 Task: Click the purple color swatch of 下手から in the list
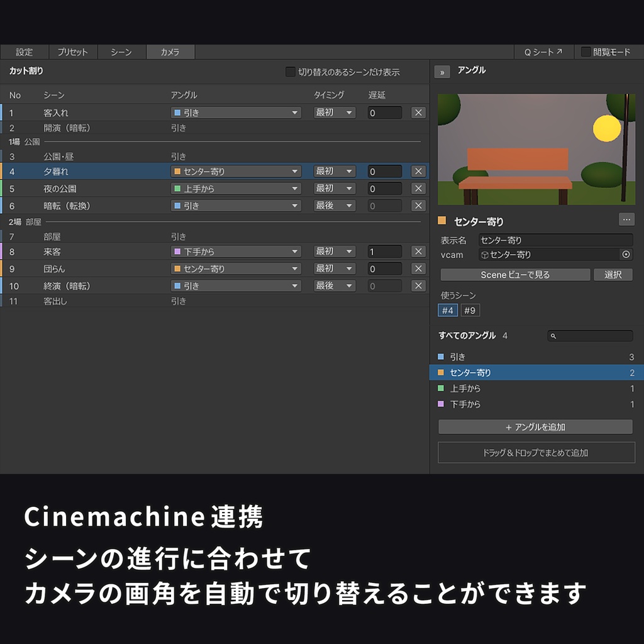click(x=441, y=404)
